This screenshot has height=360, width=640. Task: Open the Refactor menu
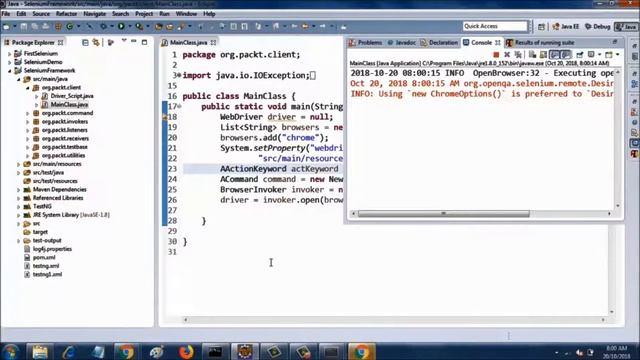[66, 14]
